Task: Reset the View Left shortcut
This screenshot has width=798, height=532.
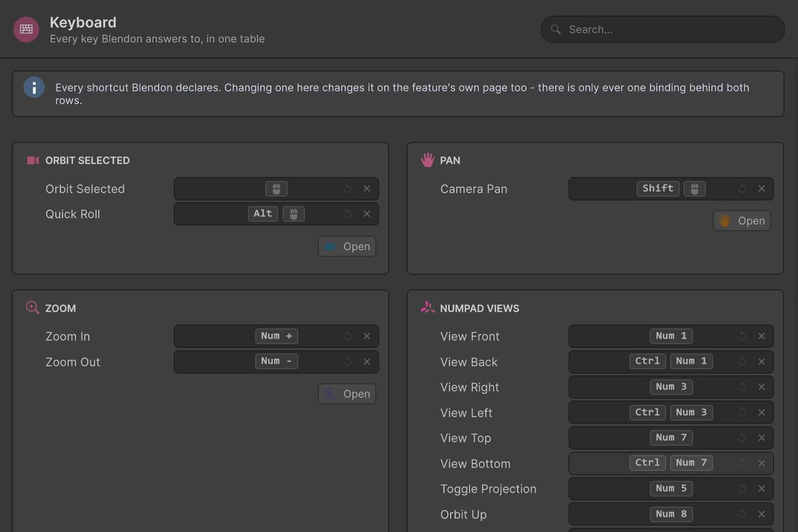Action: click(x=743, y=413)
